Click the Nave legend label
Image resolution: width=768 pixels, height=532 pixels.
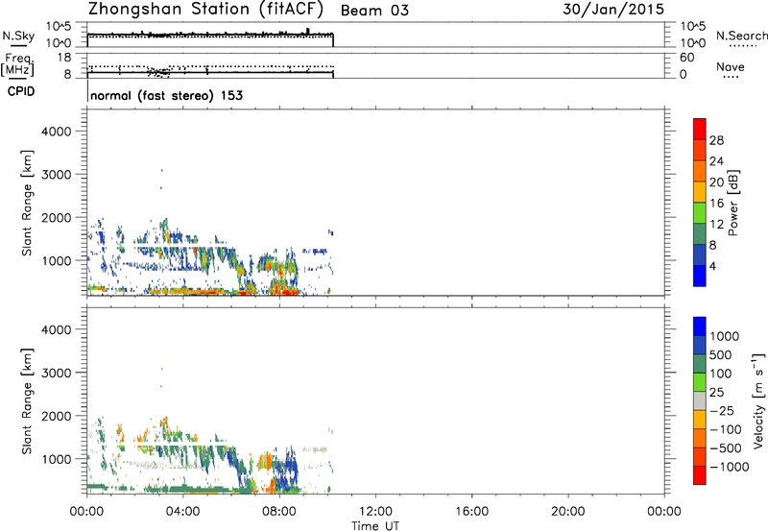[x=731, y=66]
